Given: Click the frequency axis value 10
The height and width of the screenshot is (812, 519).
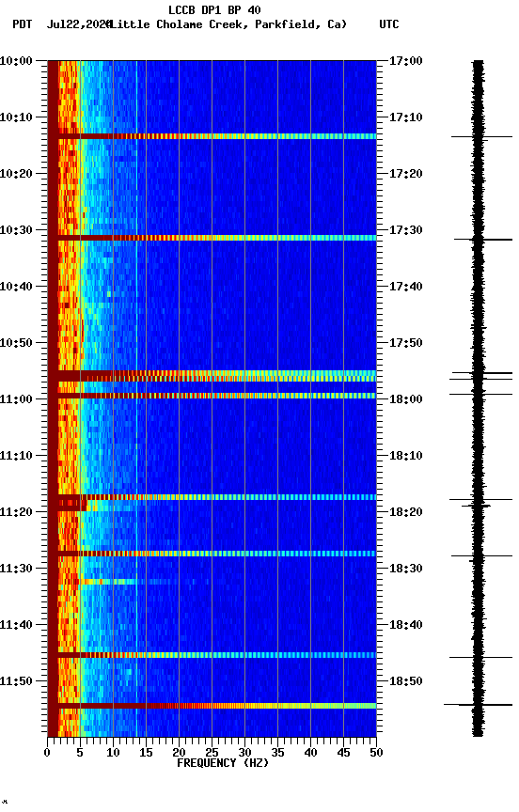Looking at the screenshot, I should [x=113, y=753].
